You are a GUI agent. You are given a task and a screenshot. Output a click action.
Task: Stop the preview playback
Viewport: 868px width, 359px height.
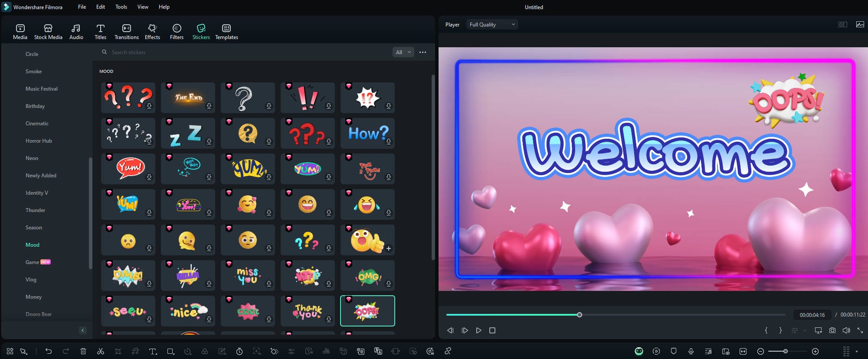(492, 330)
